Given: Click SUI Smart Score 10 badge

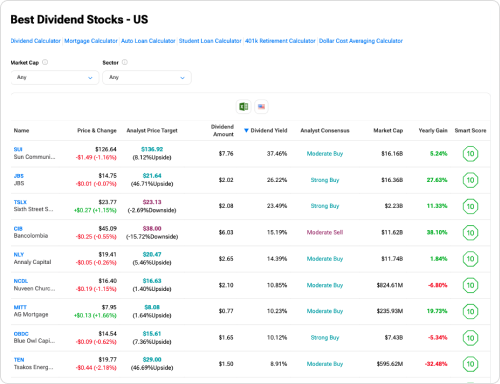Looking at the screenshot, I should (x=470, y=154).
